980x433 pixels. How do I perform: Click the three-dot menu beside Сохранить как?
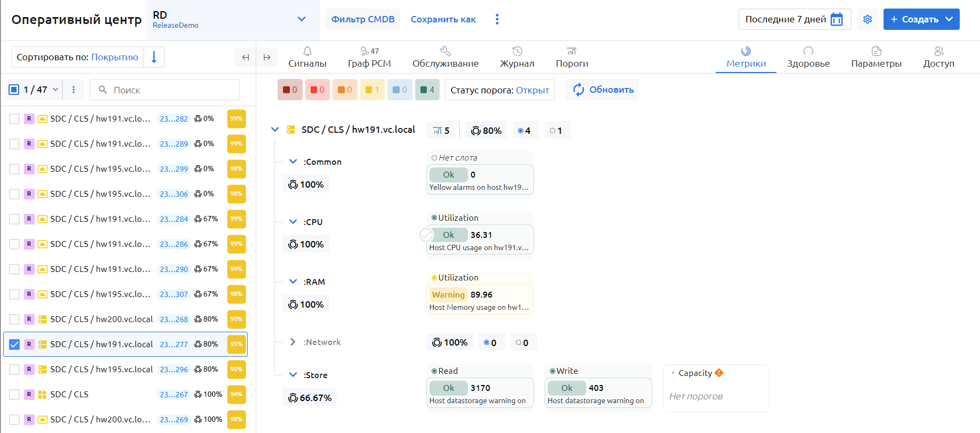(x=497, y=19)
